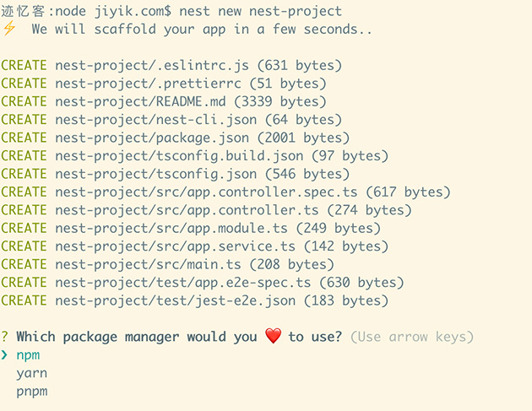Click the jest-e2e.json file path
Screen dimensions: 532x411
point(176,300)
